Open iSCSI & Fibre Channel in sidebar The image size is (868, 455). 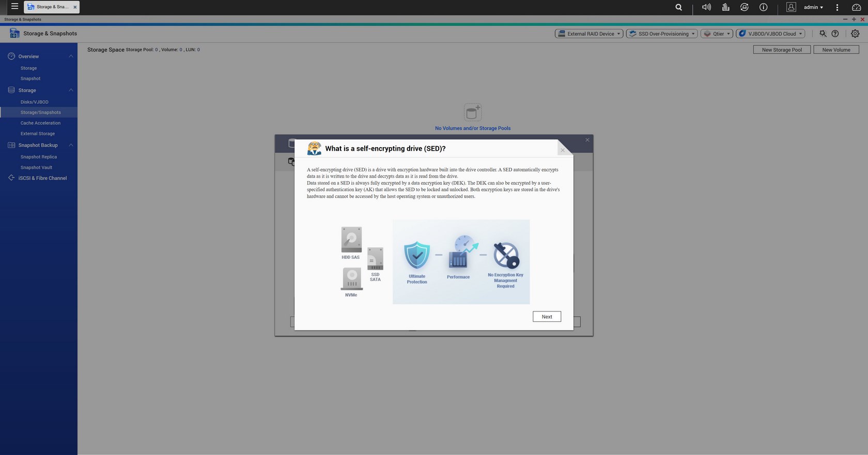coord(42,178)
